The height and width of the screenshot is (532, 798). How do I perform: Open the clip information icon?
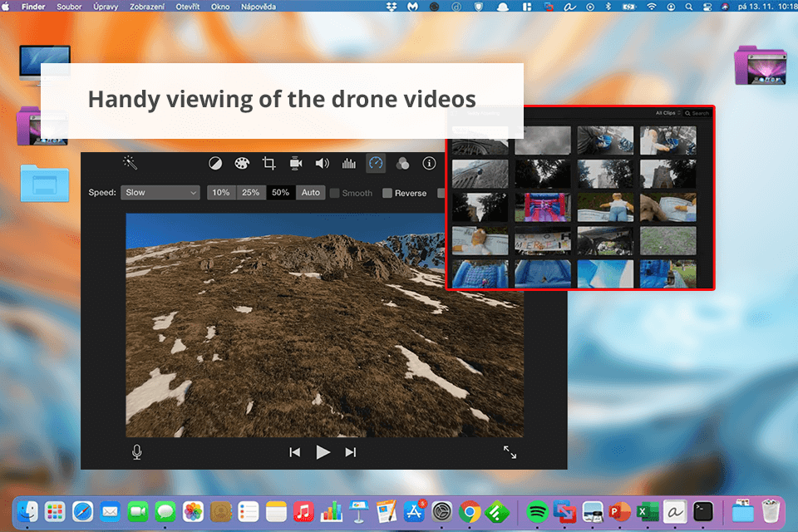[x=429, y=164]
